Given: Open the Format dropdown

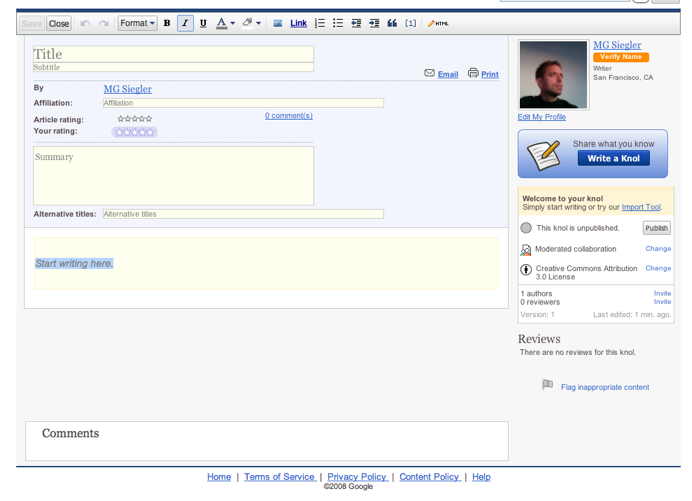Looking at the screenshot, I should 137,23.
